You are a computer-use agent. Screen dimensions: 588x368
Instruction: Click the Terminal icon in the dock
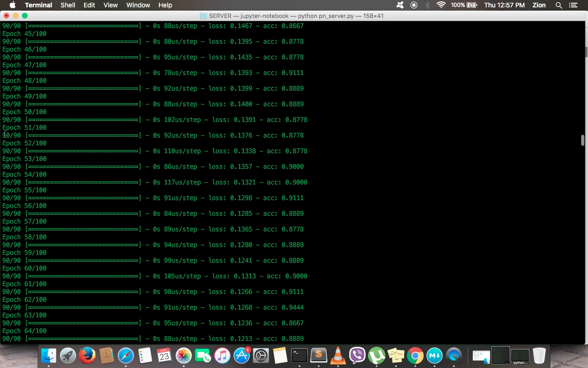[x=300, y=356]
